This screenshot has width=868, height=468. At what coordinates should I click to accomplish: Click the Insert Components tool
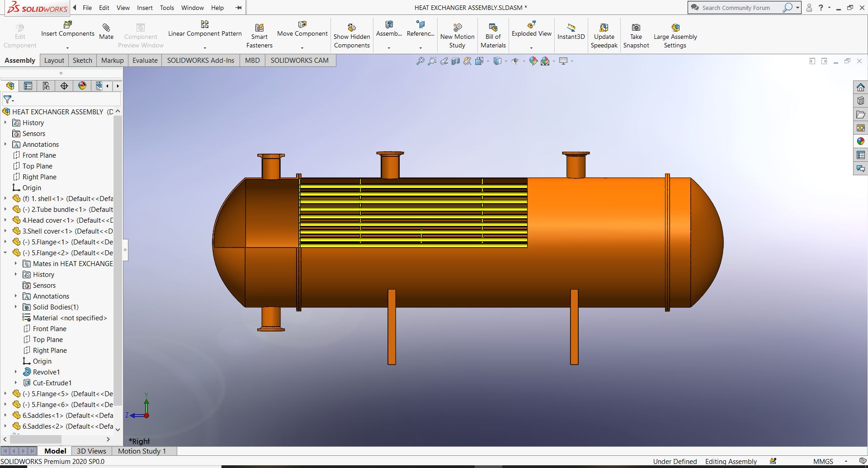tap(67, 29)
